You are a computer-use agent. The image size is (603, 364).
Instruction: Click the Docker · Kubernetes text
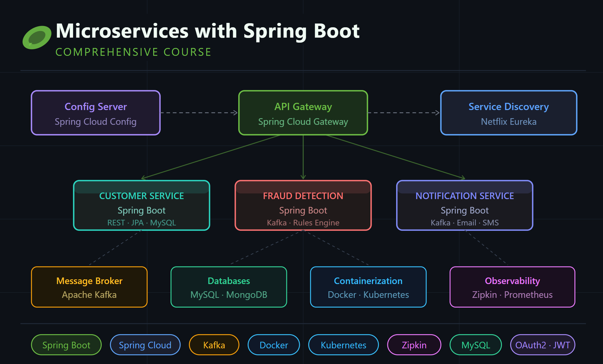point(368,295)
